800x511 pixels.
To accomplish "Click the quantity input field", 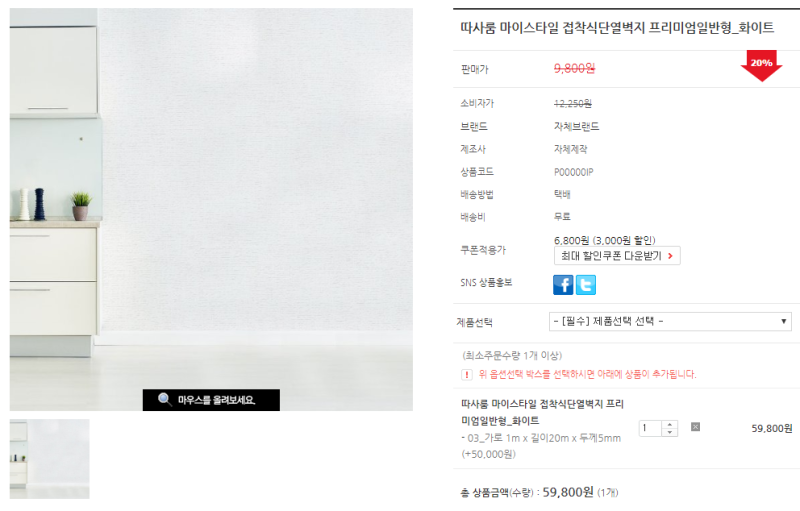I will (x=650, y=428).
